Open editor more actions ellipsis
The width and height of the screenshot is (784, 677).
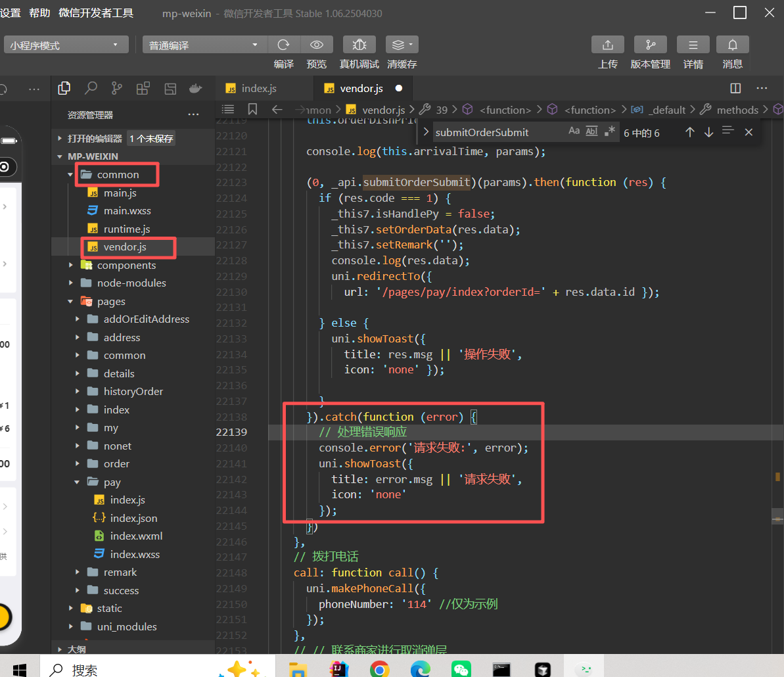tap(762, 89)
